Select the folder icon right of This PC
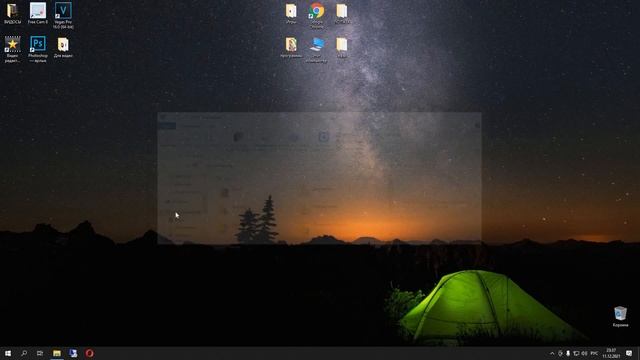The image size is (640, 360). click(x=342, y=47)
